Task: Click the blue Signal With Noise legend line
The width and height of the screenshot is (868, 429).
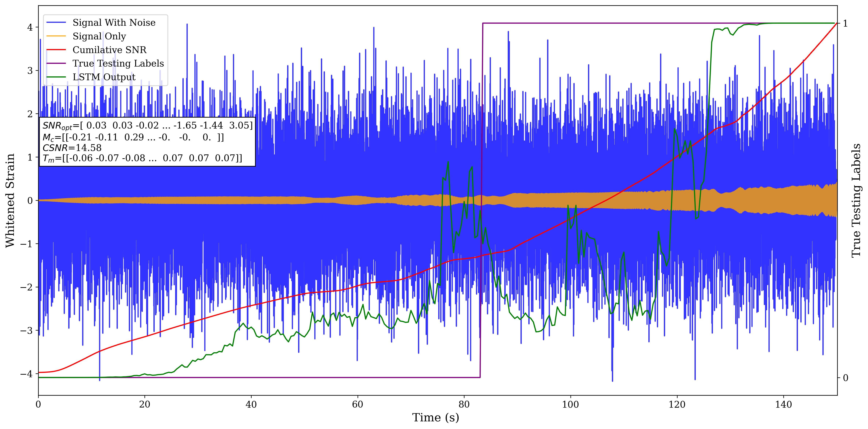Action: click(56, 23)
